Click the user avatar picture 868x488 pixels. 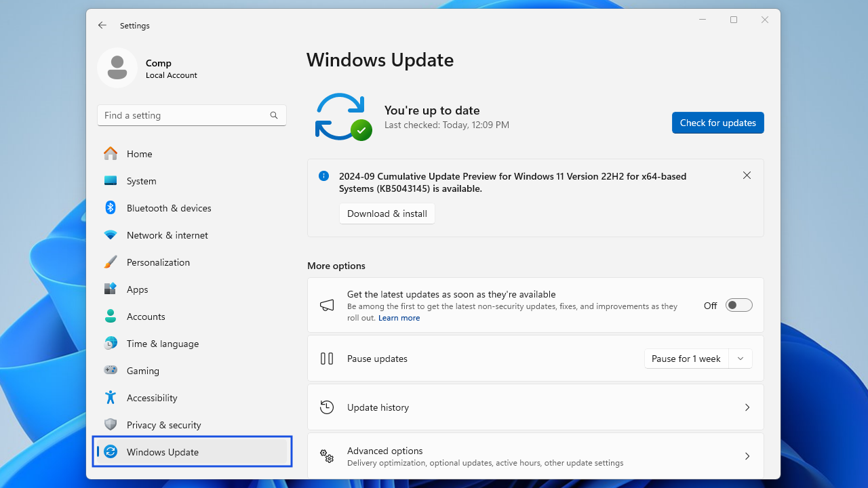(x=117, y=68)
